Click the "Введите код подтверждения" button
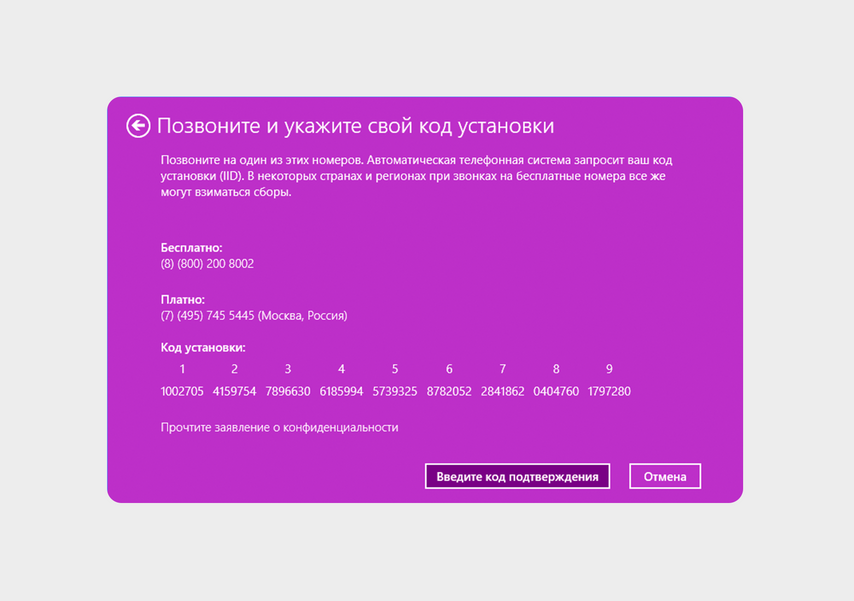This screenshot has height=601, width=854. 517,477
